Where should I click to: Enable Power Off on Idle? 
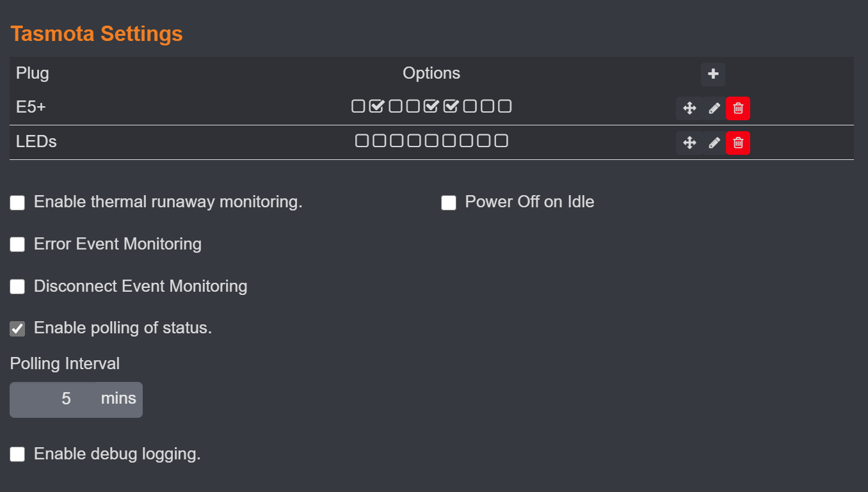[448, 202]
